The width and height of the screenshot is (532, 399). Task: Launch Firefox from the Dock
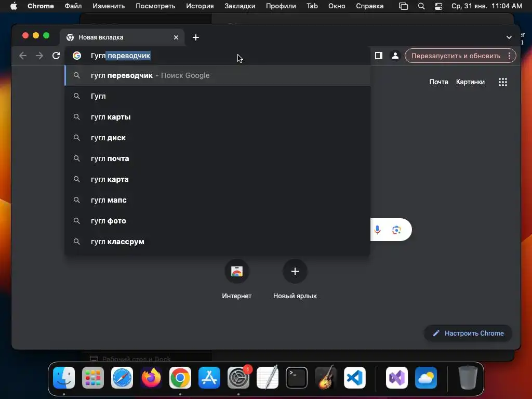click(151, 378)
